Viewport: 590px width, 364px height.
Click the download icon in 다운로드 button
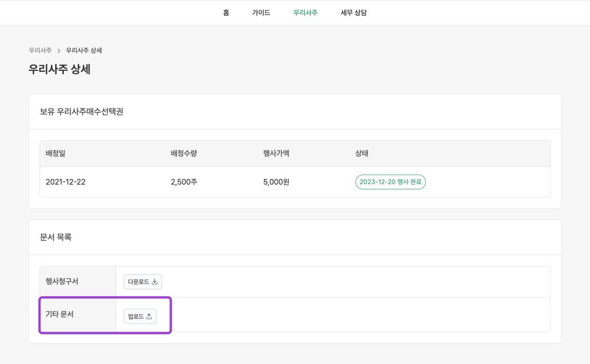tap(155, 282)
